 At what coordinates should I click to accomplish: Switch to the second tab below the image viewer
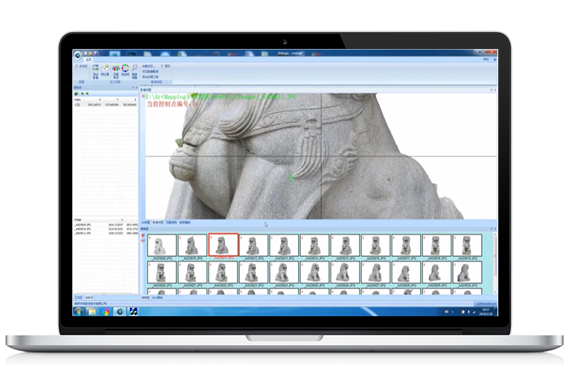point(158,222)
